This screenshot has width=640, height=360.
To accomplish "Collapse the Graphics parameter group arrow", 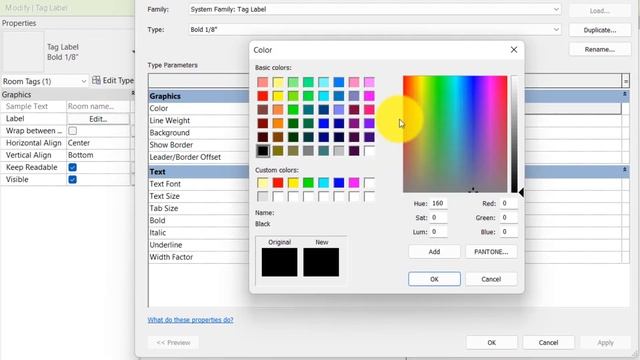I will pyautogui.click(x=624, y=94).
